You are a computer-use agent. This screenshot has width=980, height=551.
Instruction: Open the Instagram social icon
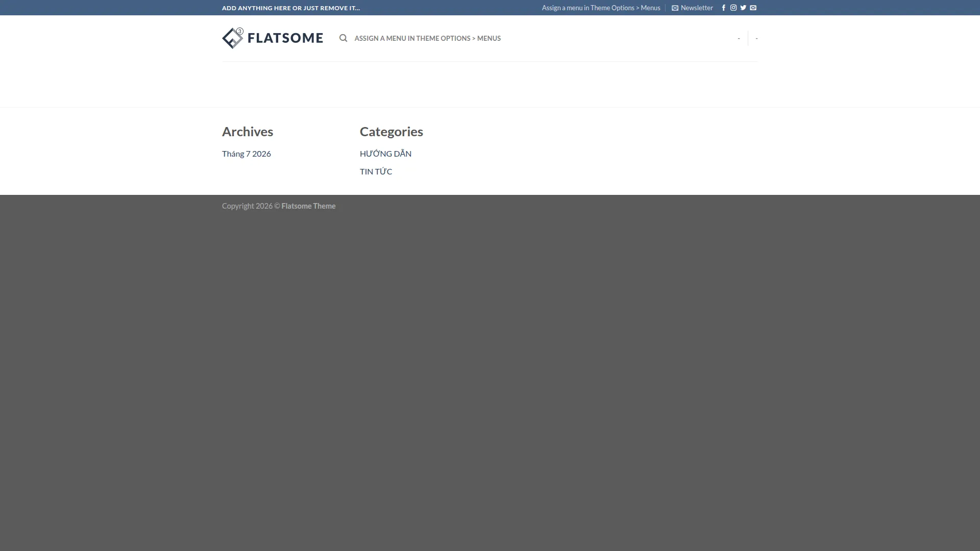(x=733, y=8)
